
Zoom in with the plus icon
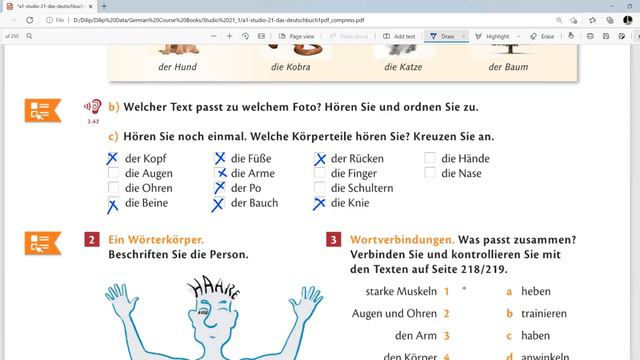point(229,36)
